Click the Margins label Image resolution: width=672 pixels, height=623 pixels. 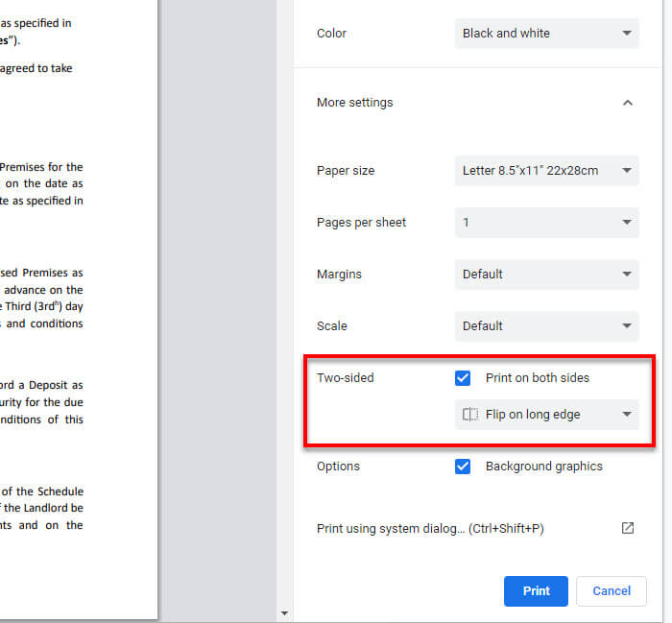click(339, 275)
